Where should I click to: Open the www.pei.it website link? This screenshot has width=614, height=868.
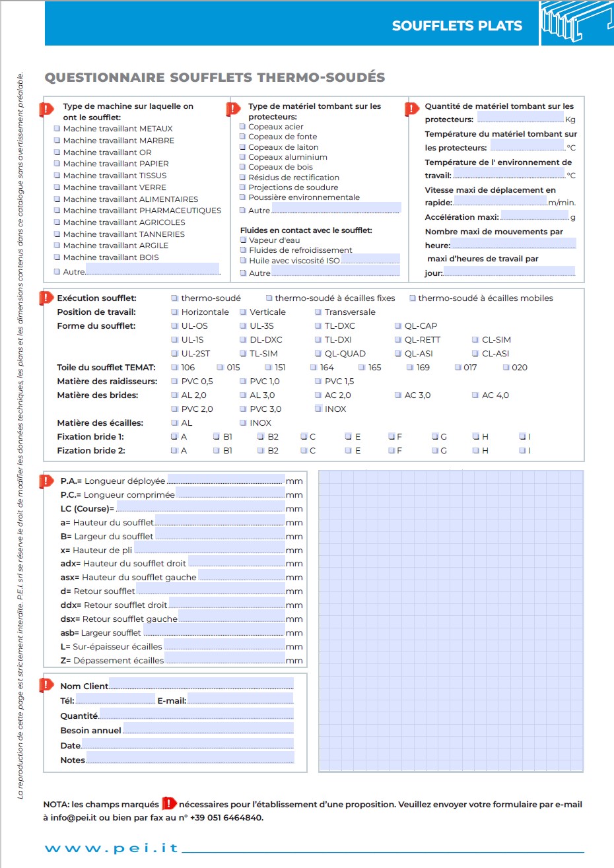coord(112,848)
